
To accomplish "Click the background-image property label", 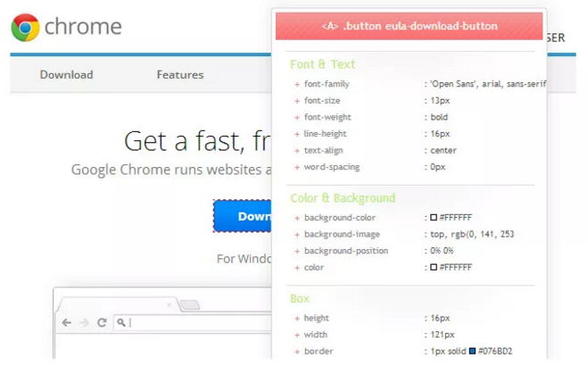I will point(342,235).
